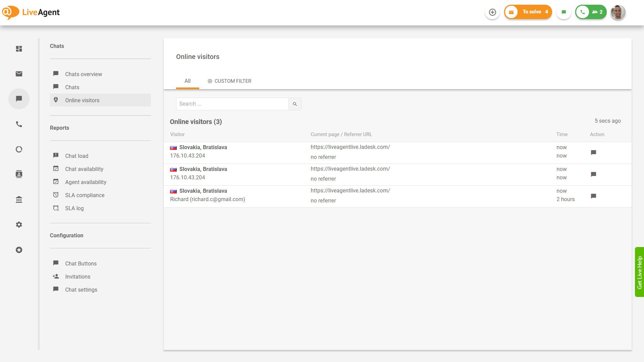644x362 pixels.
Task: Open the Reports circle icon in sidebar
Action: tap(19, 149)
